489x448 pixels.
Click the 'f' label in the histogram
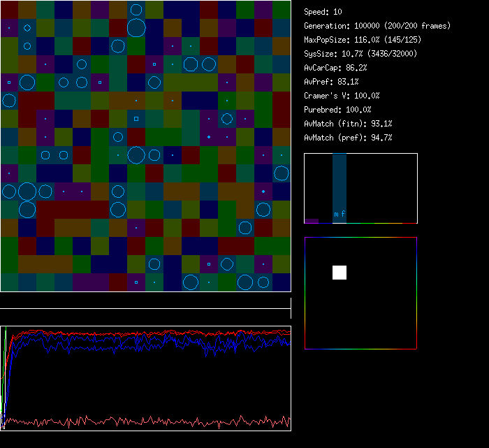342,215
